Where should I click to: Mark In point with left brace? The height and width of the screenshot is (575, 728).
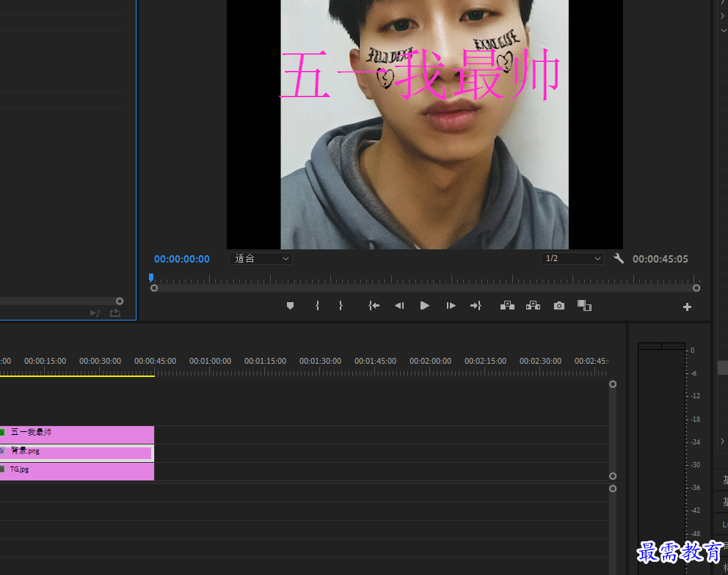317,305
